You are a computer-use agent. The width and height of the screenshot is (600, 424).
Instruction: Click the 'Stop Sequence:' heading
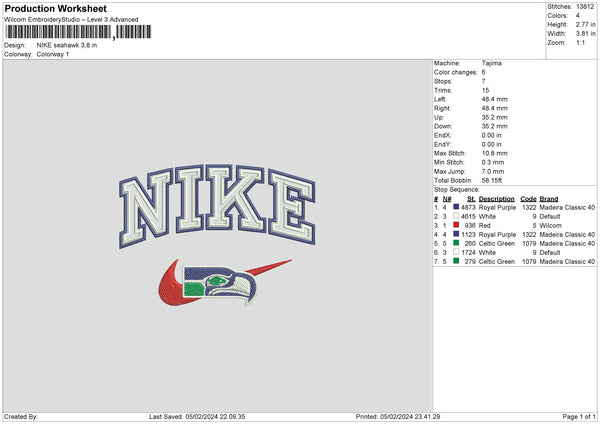click(457, 190)
